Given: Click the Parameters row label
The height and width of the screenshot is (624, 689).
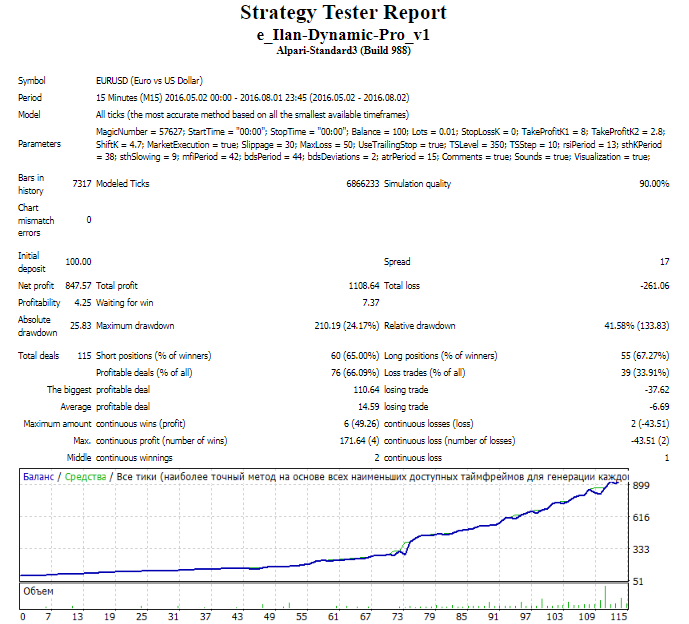Looking at the screenshot, I should click(x=39, y=144).
